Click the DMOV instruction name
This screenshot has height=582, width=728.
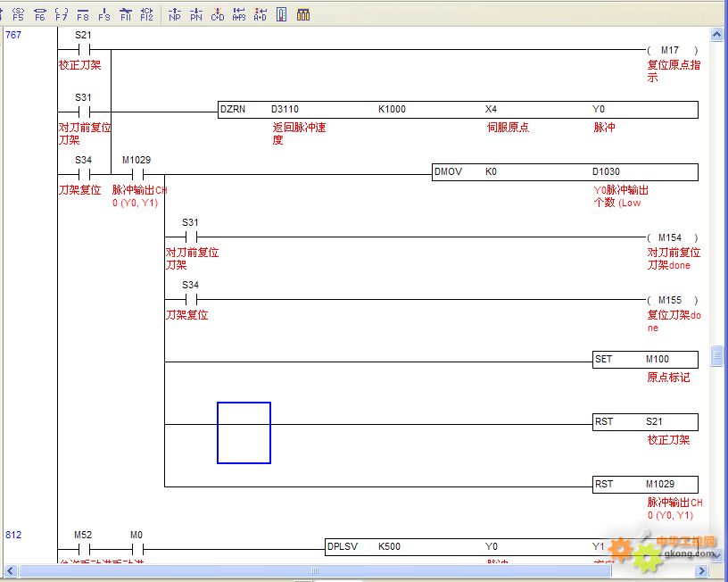click(x=448, y=172)
